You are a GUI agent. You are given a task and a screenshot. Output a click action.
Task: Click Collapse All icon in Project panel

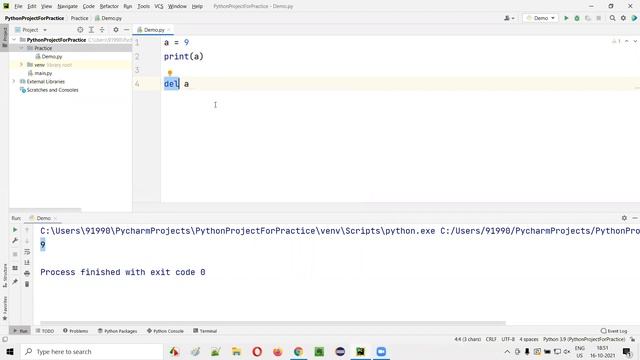(102, 30)
